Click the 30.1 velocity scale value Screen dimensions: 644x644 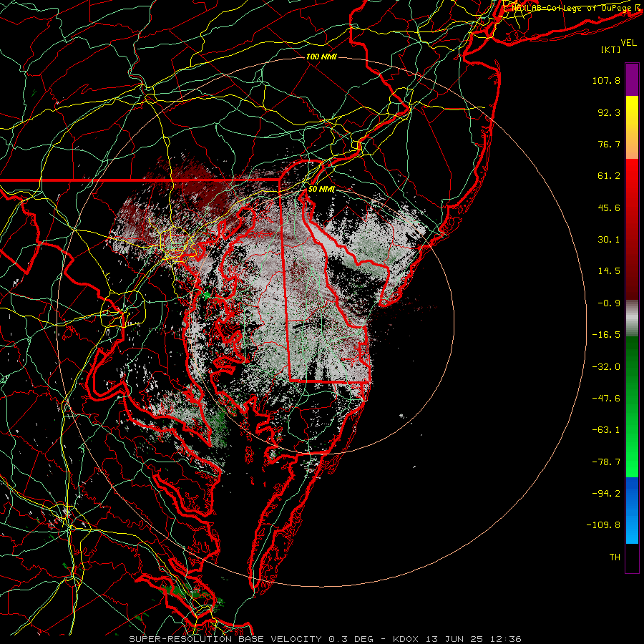point(609,240)
